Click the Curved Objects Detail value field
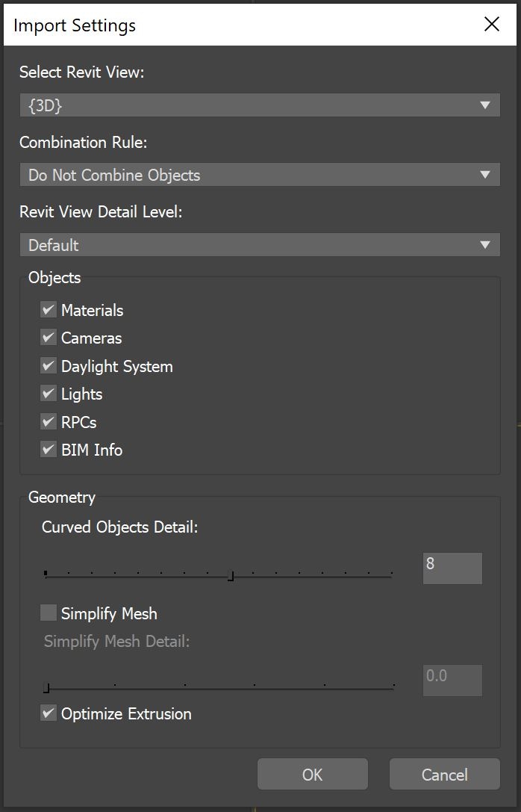Screen dimensions: 521x812 452,568
